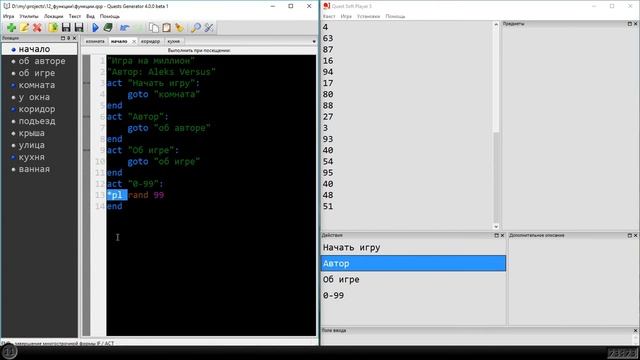This screenshot has height=360, width=640.
Task: Click the magnifying glass search icon
Action: click(x=196, y=27)
